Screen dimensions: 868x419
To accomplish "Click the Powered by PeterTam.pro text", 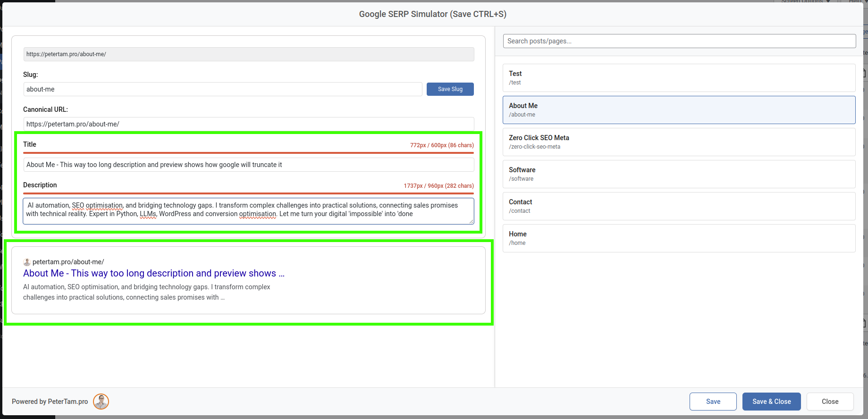I will [50, 402].
